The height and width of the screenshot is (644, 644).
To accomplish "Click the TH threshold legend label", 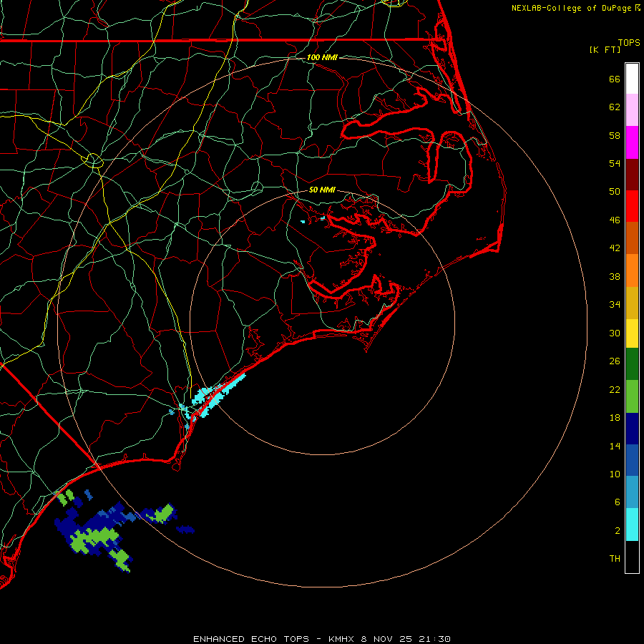I will (615, 559).
